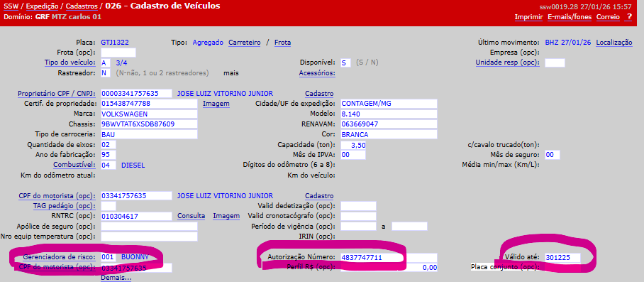Click Consulta link beside RNTRC
Image resolution: width=644 pixels, height=282 pixels.
(x=191, y=216)
